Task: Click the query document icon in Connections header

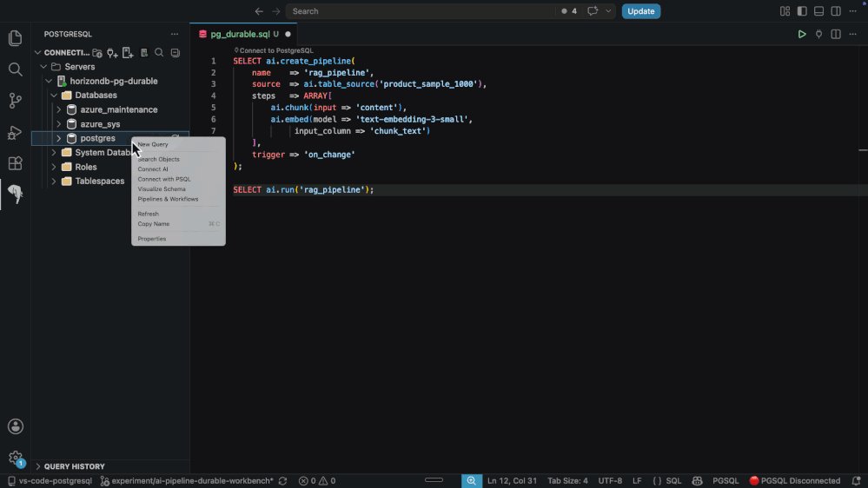Action: pyautogui.click(x=144, y=53)
